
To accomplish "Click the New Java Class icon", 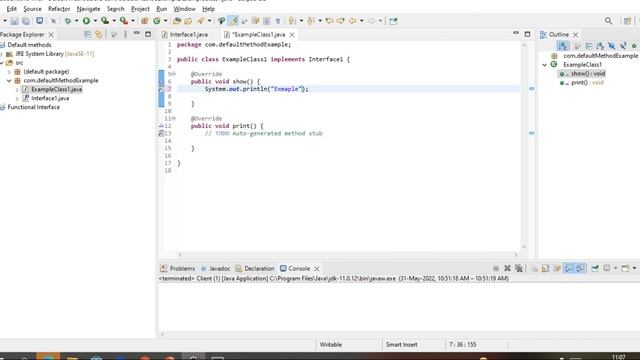I will [x=157, y=21].
